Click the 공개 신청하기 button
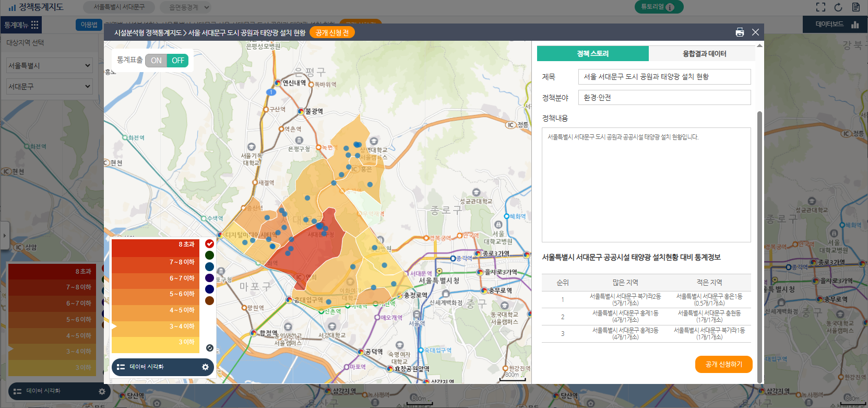The image size is (868, 408). pyautogui.click(x=723, y=364)
